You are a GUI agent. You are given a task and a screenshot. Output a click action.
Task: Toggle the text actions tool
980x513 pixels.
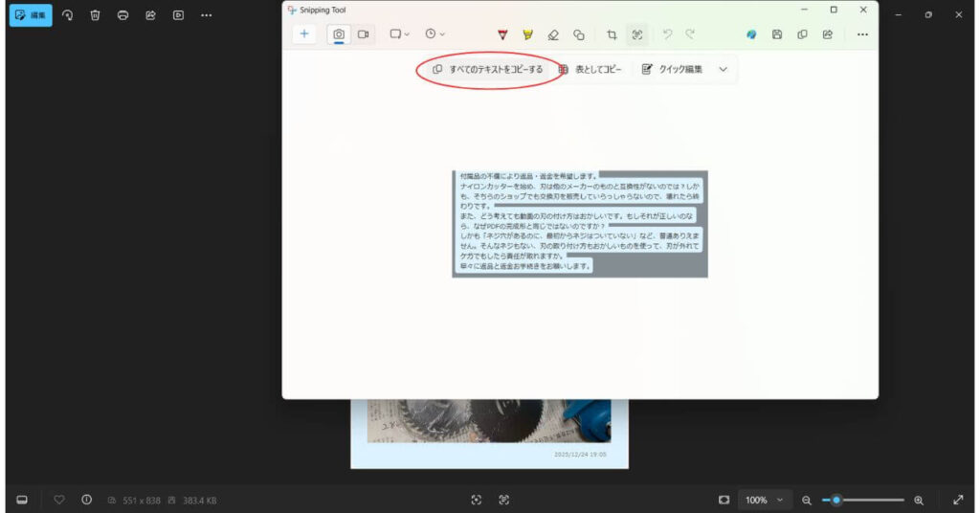pos(637,35)
